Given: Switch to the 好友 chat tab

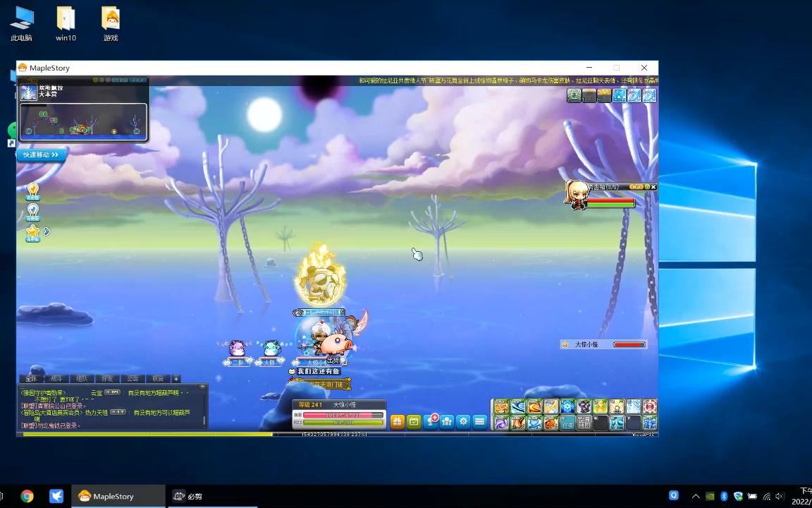Looking at the screenshot, I should coord(106,379).
